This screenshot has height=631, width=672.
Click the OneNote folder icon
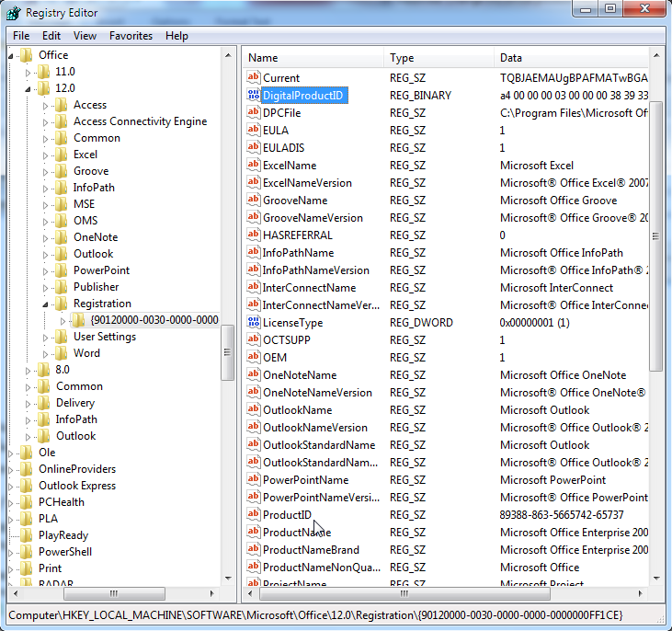62,237
